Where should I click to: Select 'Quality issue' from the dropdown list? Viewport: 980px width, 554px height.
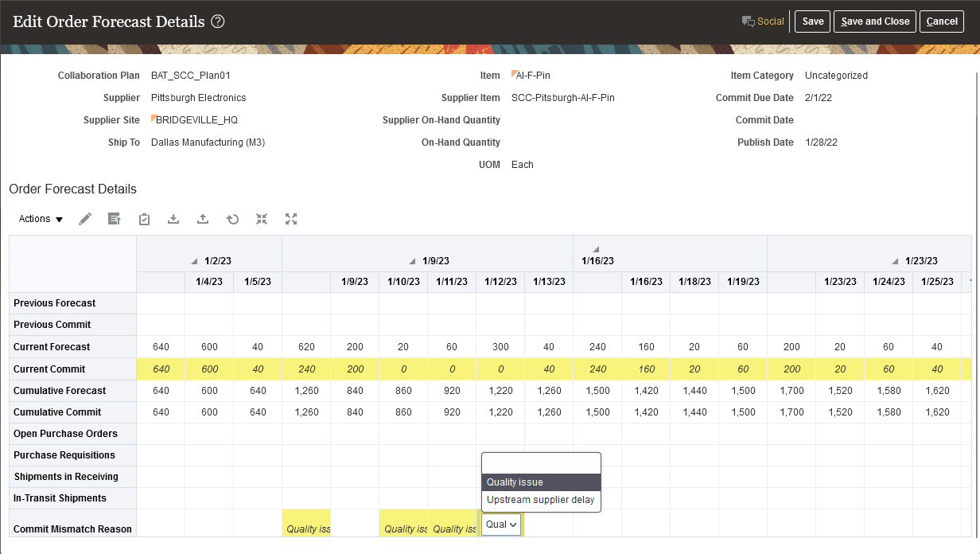[x=541, y=482]
